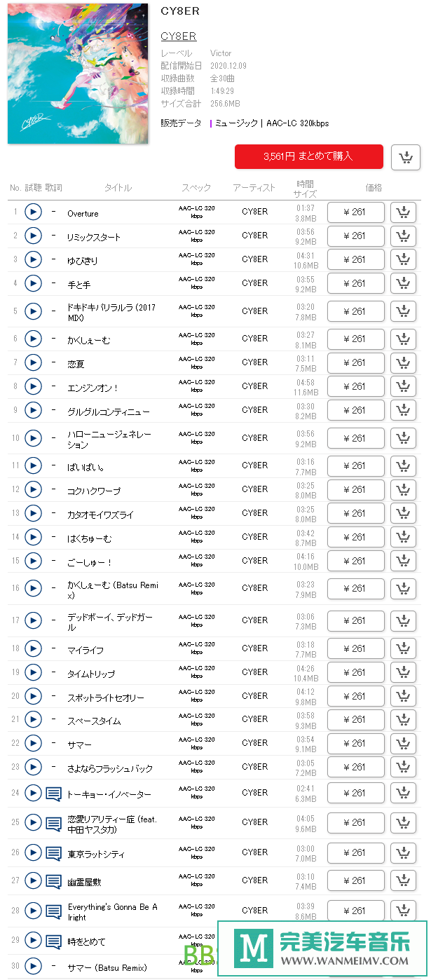Click 3,561円 まとめて購入 button
Image resolution: width=431 pixels, height=980 pixels.
coord(309,156)
